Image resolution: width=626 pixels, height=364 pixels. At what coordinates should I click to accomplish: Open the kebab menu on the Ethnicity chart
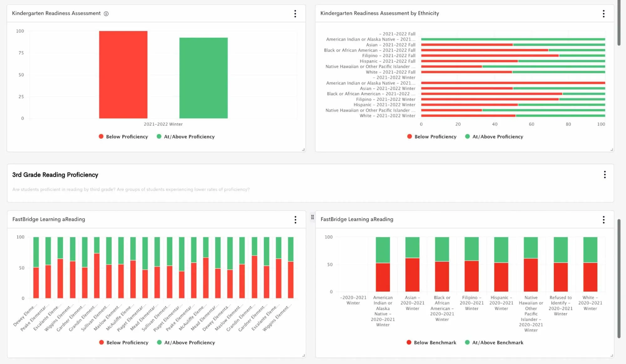coord(603,13)
